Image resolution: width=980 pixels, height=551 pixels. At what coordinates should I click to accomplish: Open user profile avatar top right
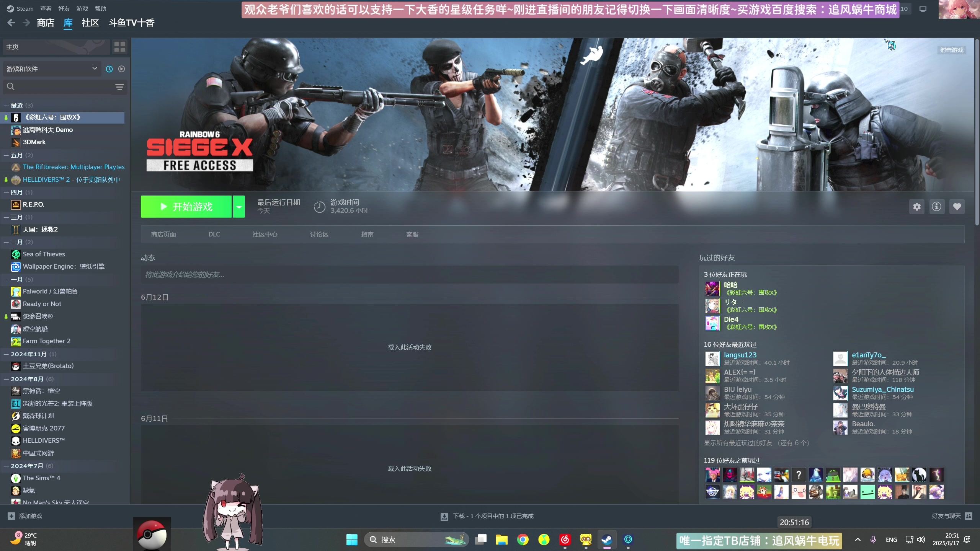(x=959, y=9)
